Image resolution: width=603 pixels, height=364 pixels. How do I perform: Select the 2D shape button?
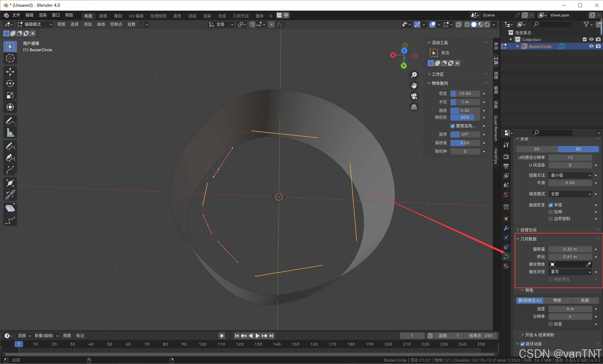(x=536, y=149)
